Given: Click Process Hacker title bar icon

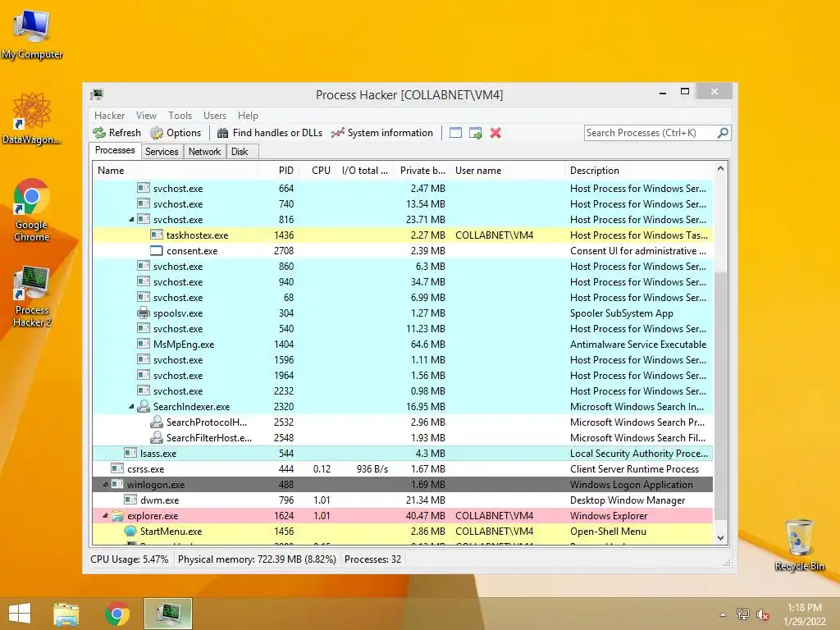Looking at the screenshot, I should coord(97,95).
